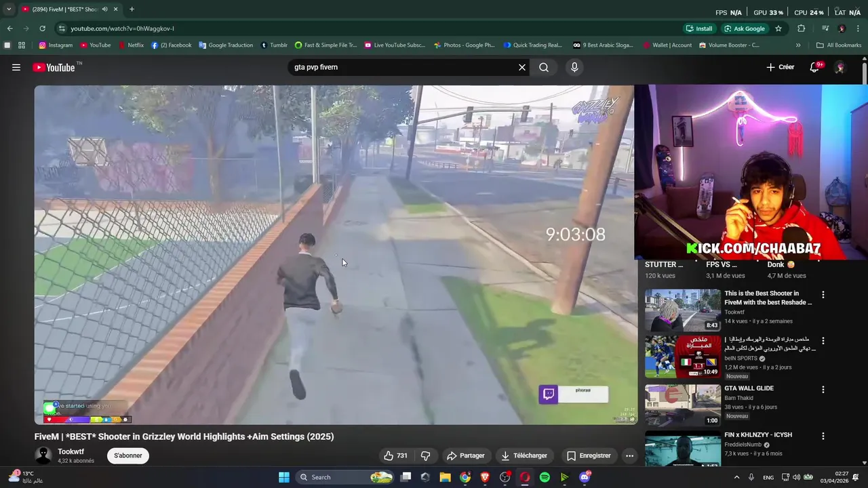Image resolution: width=868 pixels, height=488 pixels.
Task: Open options menu for FIN x KHLNZYY video
Action: [823, 436]
